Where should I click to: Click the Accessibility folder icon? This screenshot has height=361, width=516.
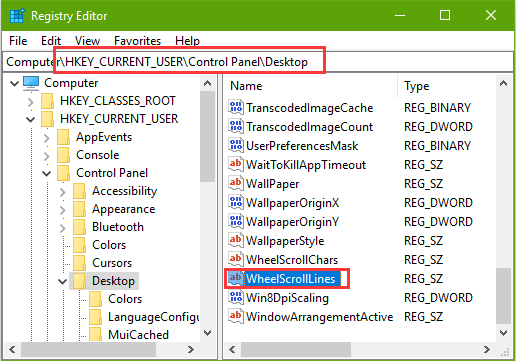[x=79, y=191]
